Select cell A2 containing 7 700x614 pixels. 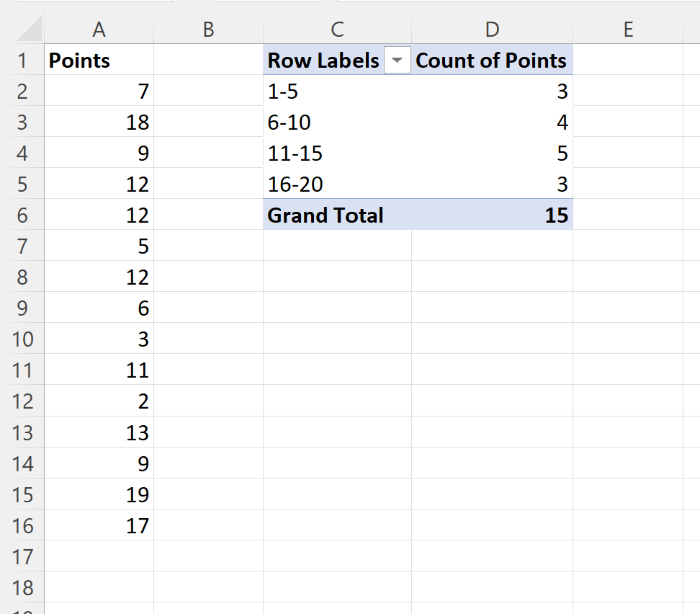point(99,91)
